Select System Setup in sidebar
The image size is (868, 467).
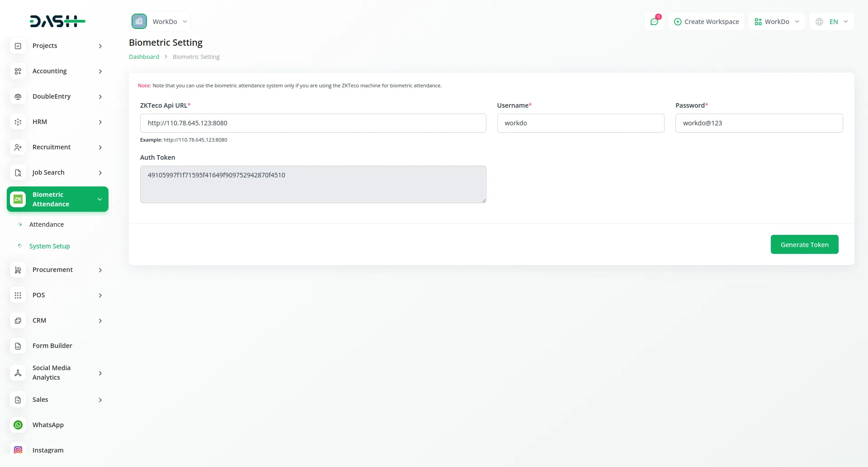(x=50, y=246)
